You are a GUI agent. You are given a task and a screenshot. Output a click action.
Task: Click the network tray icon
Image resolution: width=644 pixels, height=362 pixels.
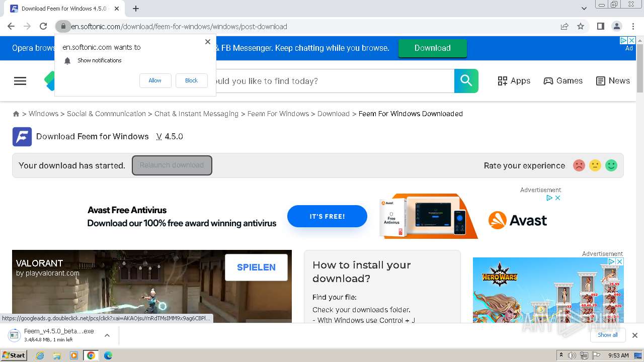coord(584,355)
